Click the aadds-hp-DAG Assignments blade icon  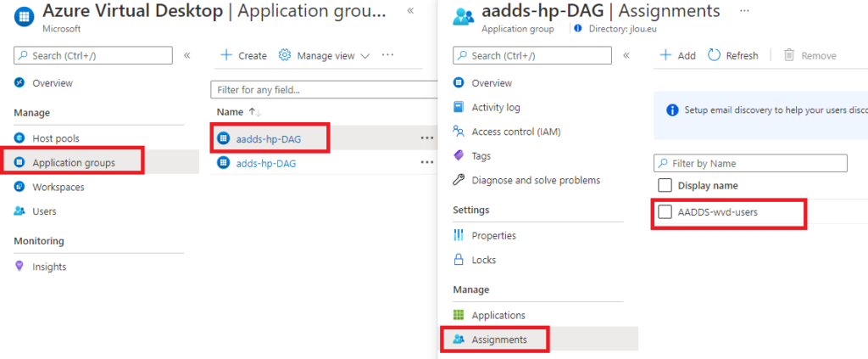point(464,17)
